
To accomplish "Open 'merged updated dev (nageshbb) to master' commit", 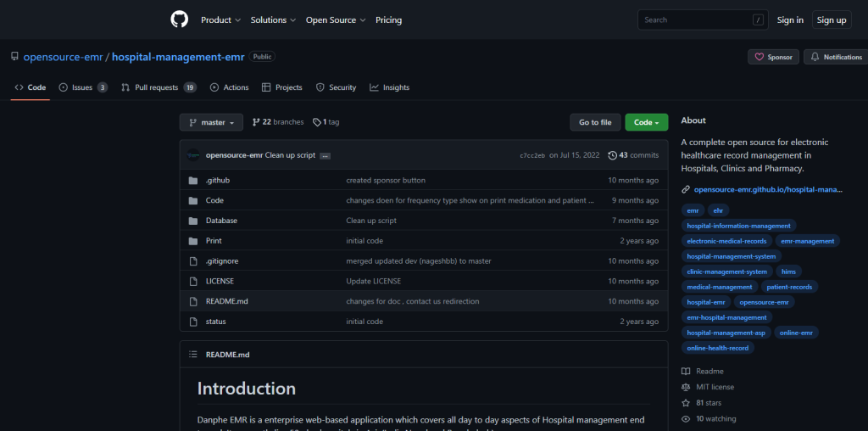I will pos(419,261).
